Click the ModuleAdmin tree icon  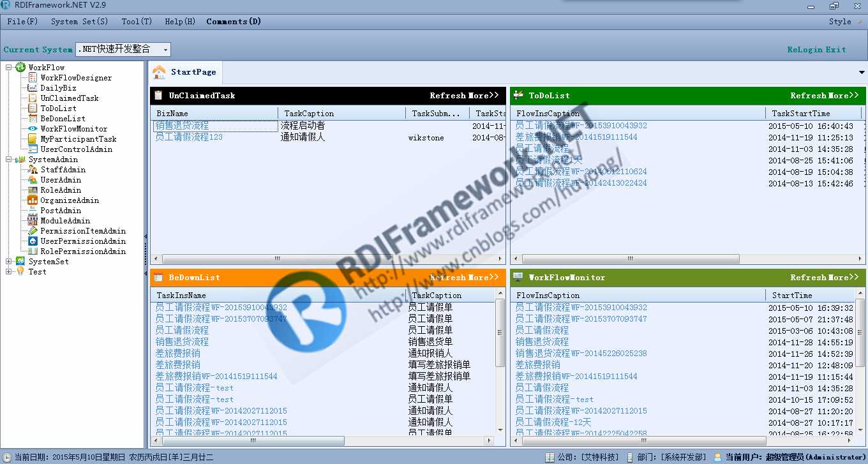33,221
